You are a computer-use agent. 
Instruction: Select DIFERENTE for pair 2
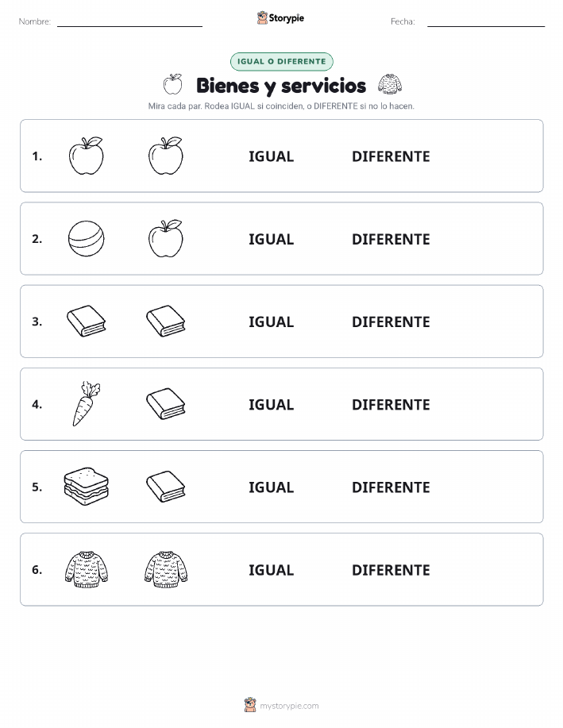coord(391,239)
